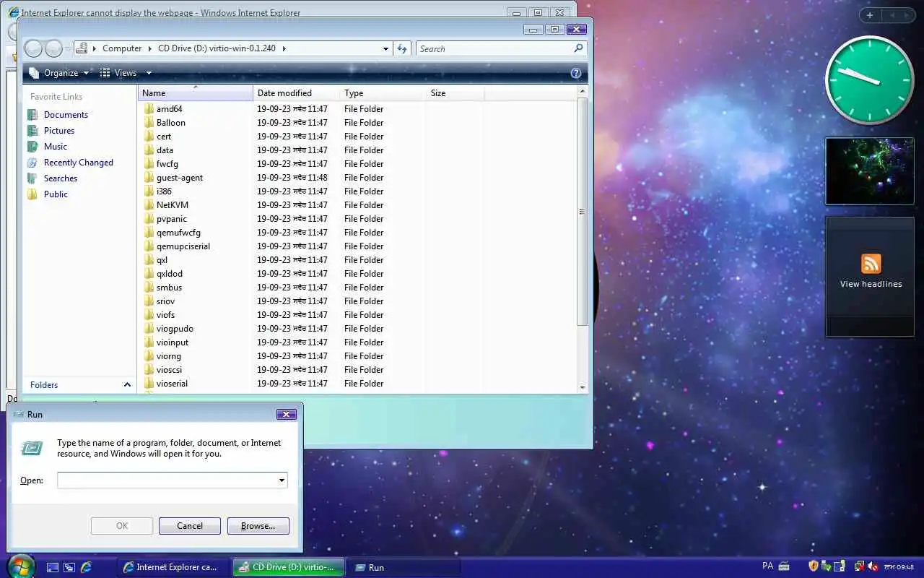The image size is (924, 578).
Task: Click Computer in the address breadcrumb
Action: pyautogui.click(x=122, y=48)
